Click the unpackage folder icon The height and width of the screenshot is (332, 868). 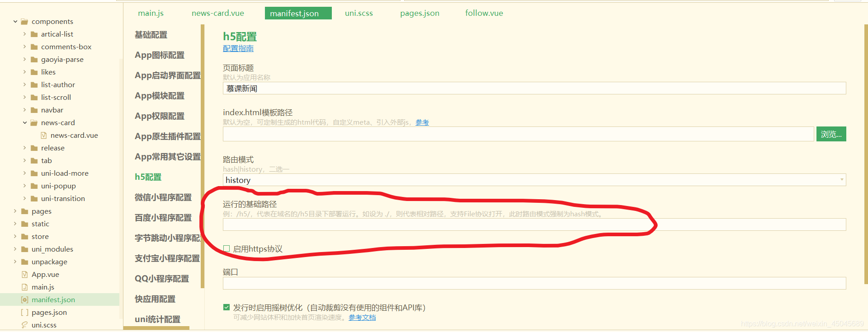pyautogui.click(x=24, y=262)
